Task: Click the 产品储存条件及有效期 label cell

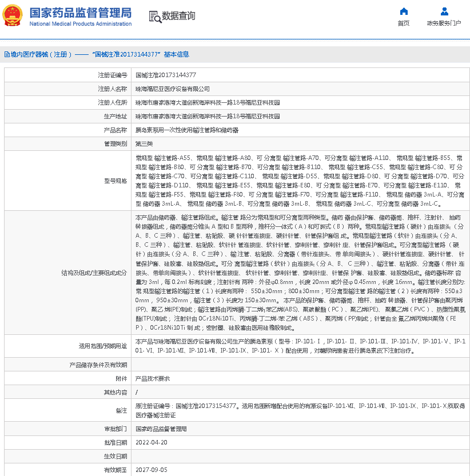Action: point(67,365)
